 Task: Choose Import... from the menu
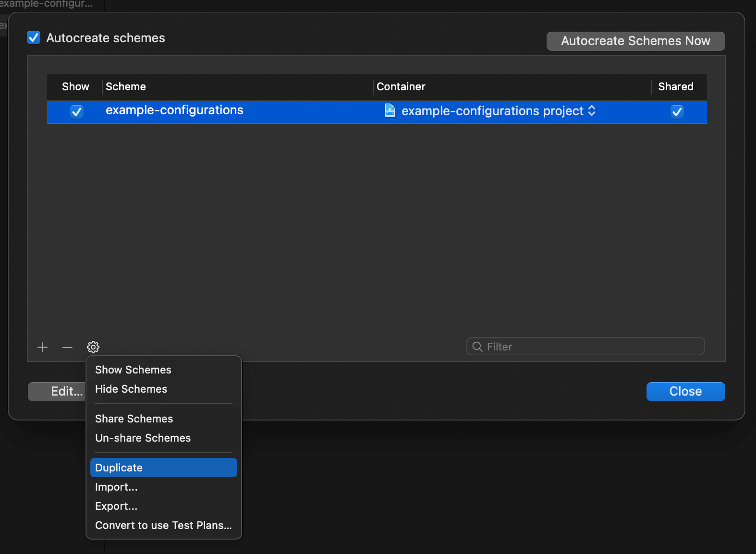click(116, 487)
